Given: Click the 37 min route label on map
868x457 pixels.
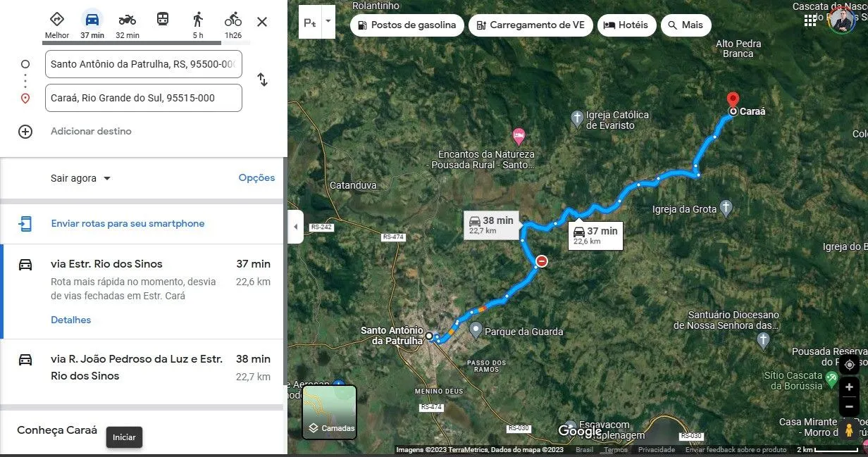Looking at the screenshot, I should tap(596, 235).
